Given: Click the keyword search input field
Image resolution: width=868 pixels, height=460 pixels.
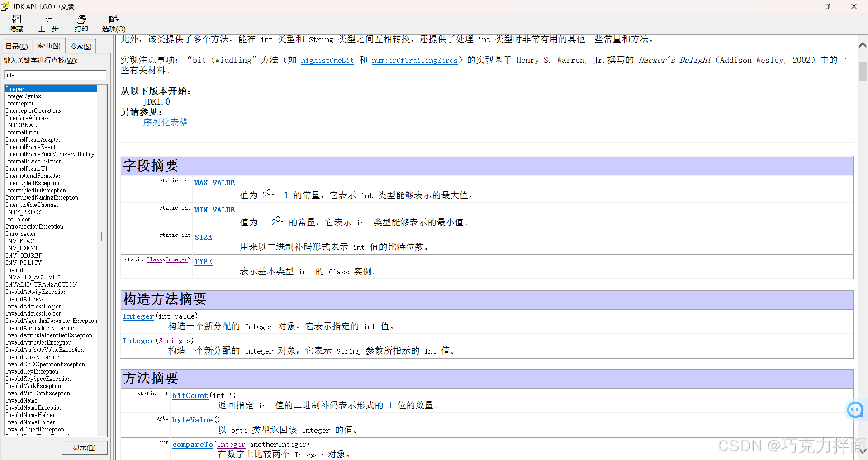Looking at the screenshot, I should point(55,75).
